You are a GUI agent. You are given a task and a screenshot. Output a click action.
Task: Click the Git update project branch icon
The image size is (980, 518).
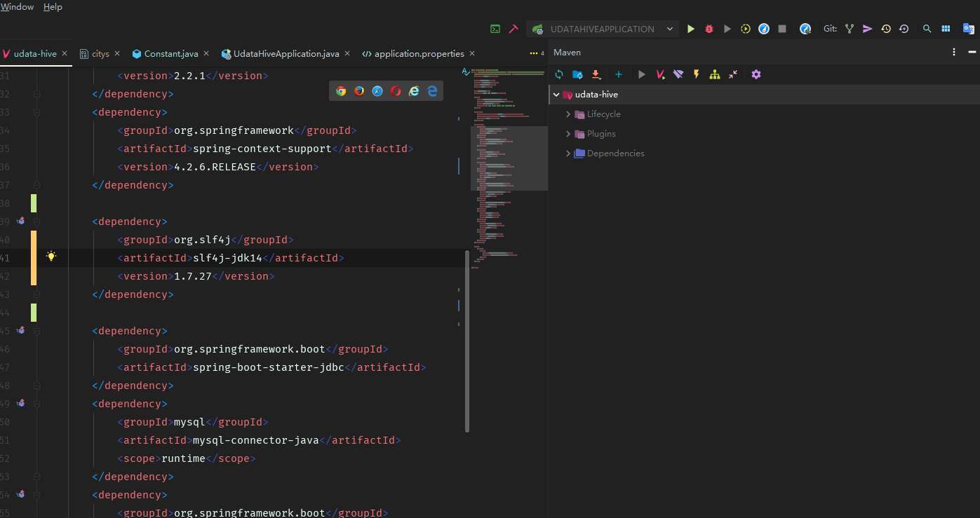tap(850, 29)
